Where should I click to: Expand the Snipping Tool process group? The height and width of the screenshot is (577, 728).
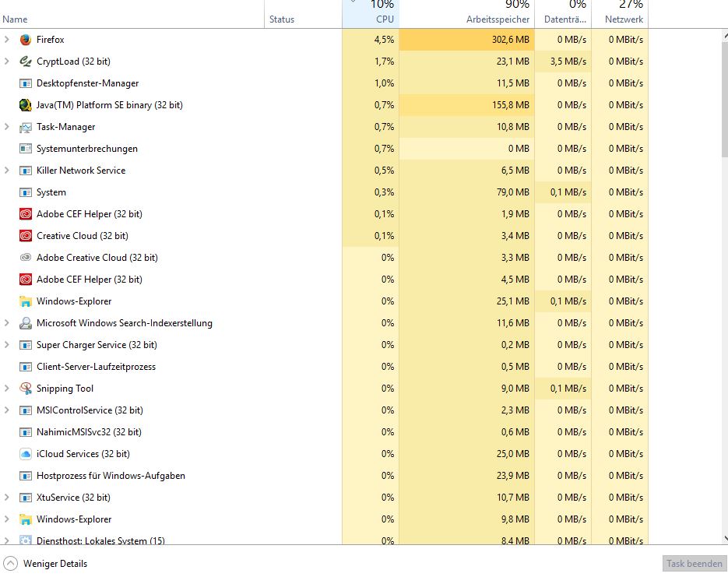click(6, 389)
